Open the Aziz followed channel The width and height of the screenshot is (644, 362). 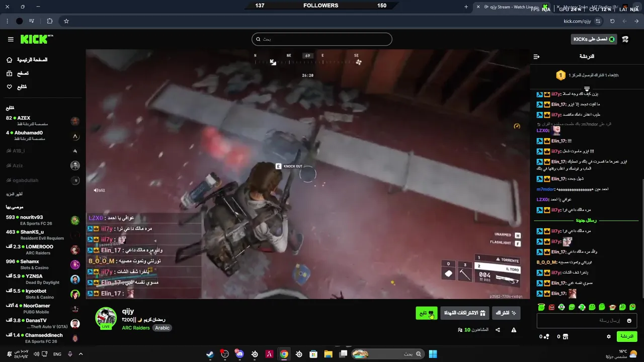point(43,165)
